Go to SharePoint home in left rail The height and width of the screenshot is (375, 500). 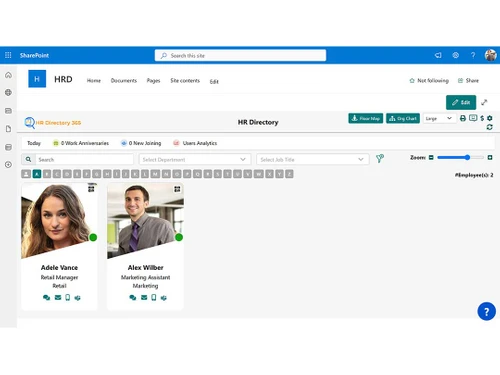coord(8,75)
